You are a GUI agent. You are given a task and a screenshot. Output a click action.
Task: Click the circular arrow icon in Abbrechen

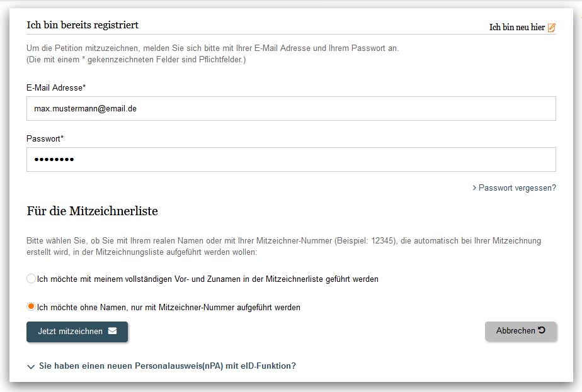click(542, 330)
